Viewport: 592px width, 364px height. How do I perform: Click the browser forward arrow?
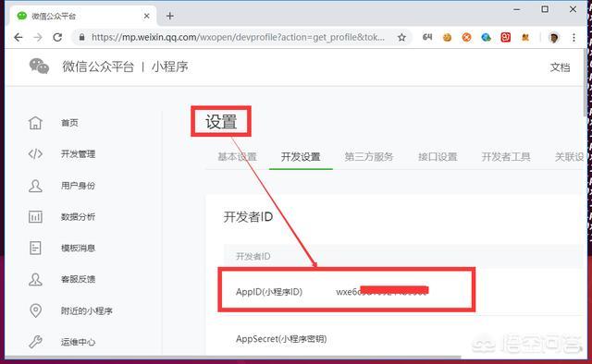(38, 37)
